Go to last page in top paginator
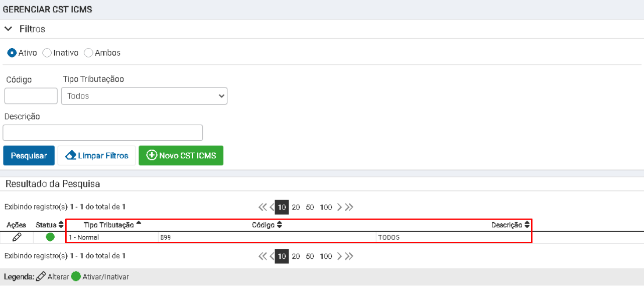 coord(349,207)
